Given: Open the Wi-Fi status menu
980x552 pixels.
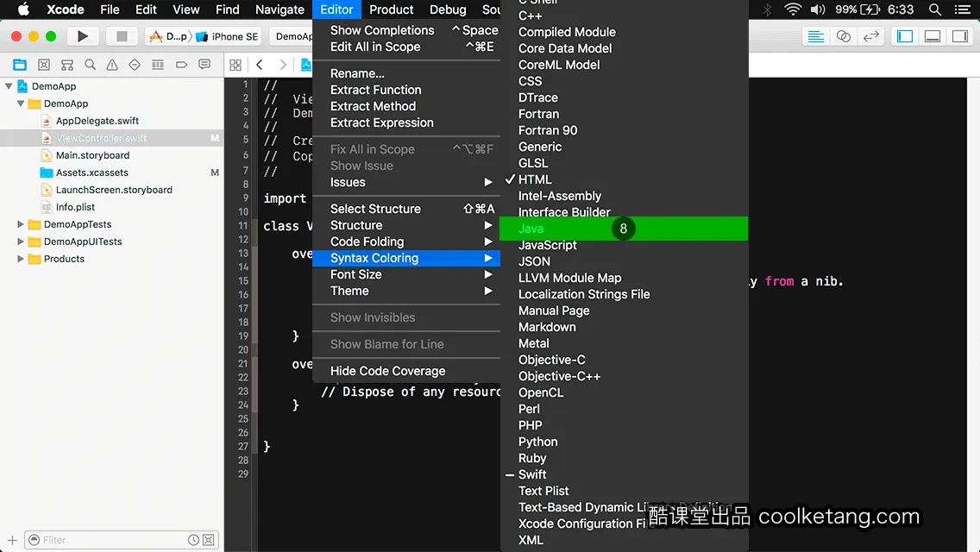Looking at the screenshot, I should (793, 9).
